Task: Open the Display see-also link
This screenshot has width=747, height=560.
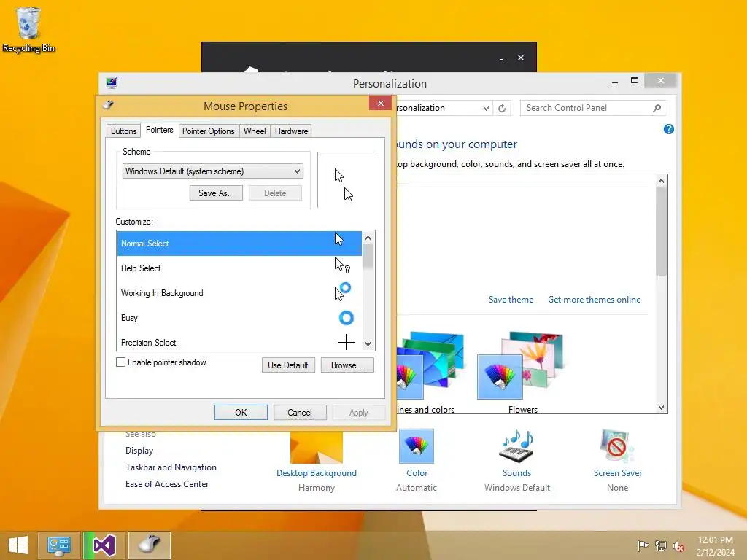Action: [139, 451]
